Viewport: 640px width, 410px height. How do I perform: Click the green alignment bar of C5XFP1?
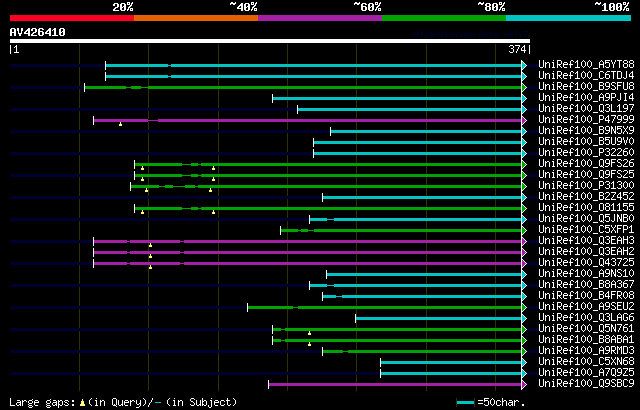pos(401,230)
